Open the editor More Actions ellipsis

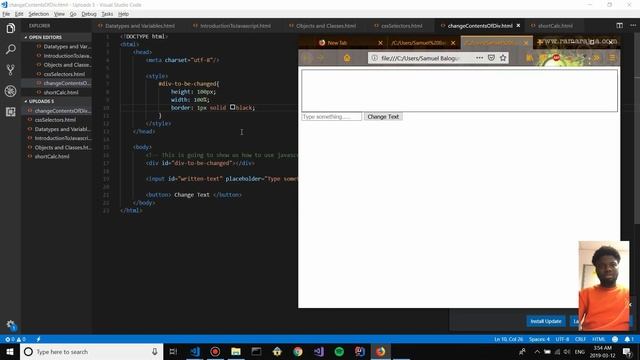click(x=633, y=25)
